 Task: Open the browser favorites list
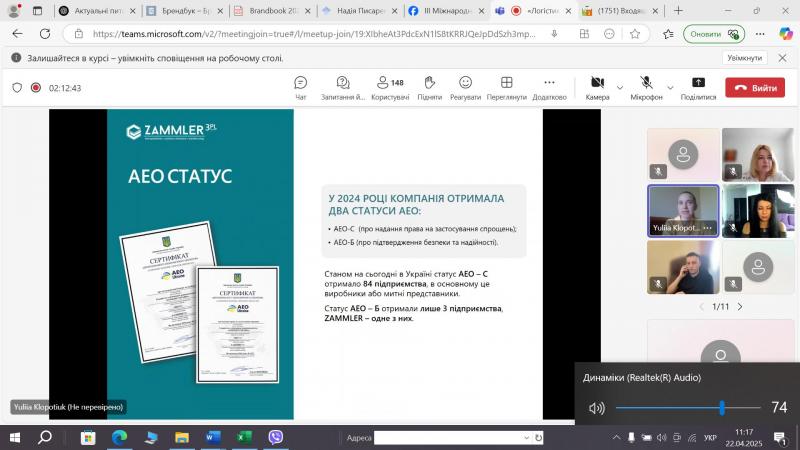[668, 34]
